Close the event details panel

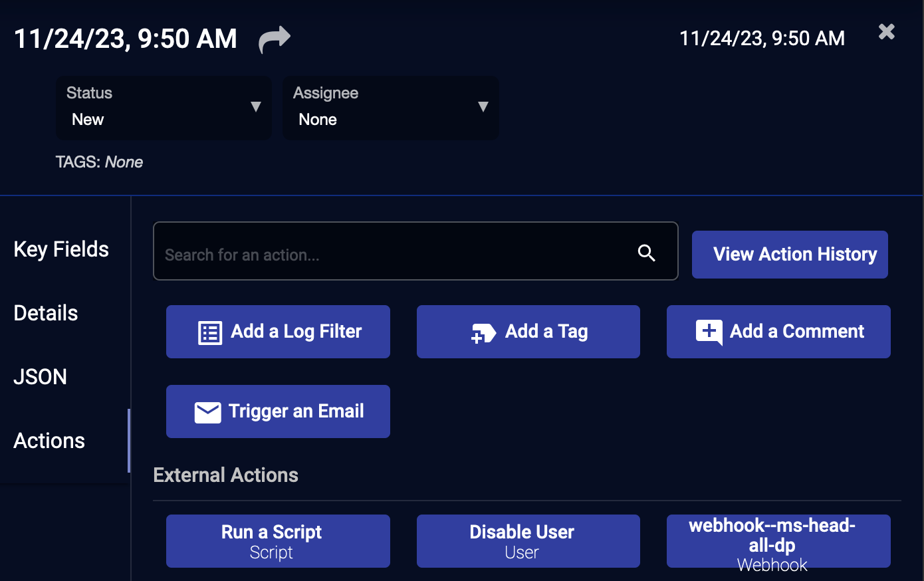point(887,32)
